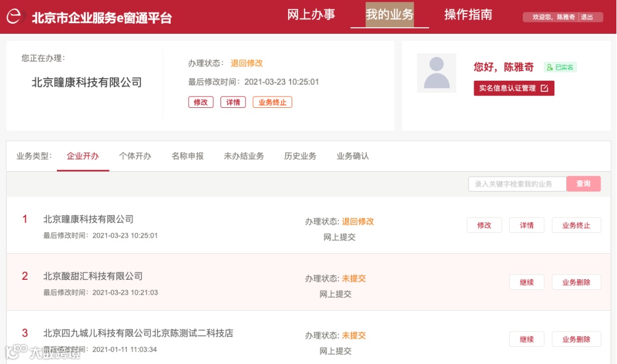
Task: Click the 您好, 陈雅奇 greeting text
Action: click(x=504, y=68)
